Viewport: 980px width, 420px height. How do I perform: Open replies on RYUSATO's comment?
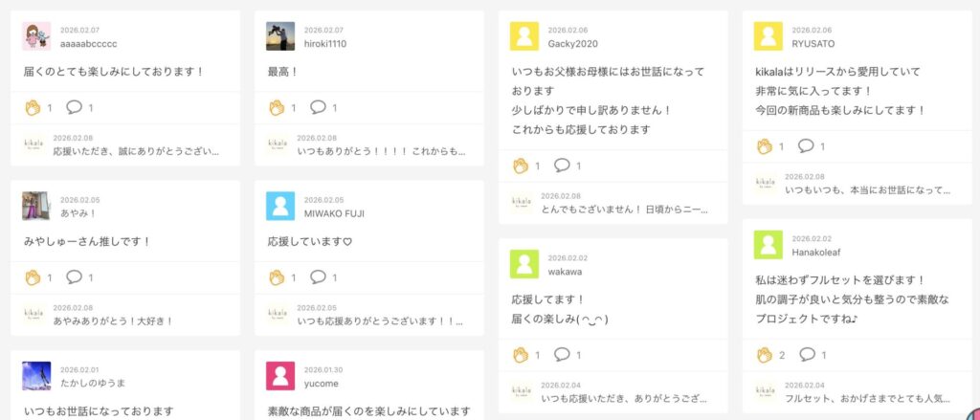(x=806, y=146)
